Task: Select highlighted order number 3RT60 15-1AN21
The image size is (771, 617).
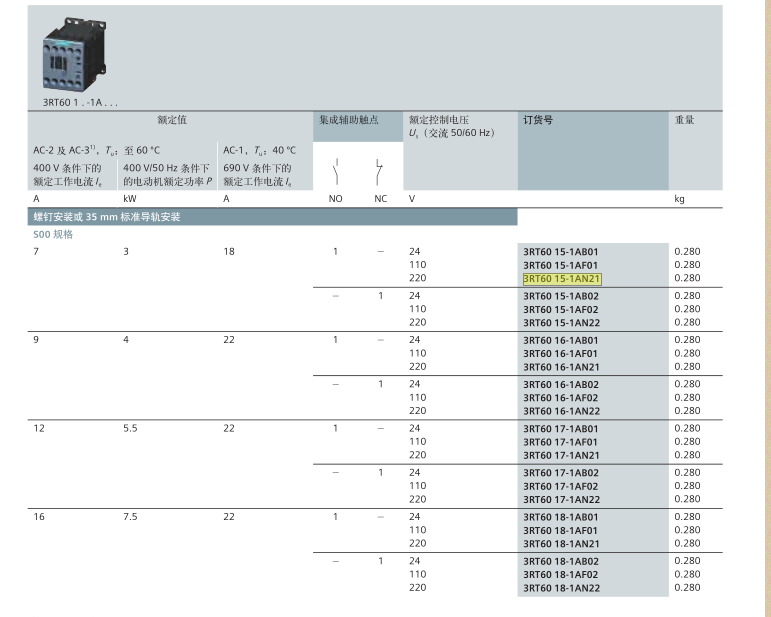Action: [x=561, y=279]
